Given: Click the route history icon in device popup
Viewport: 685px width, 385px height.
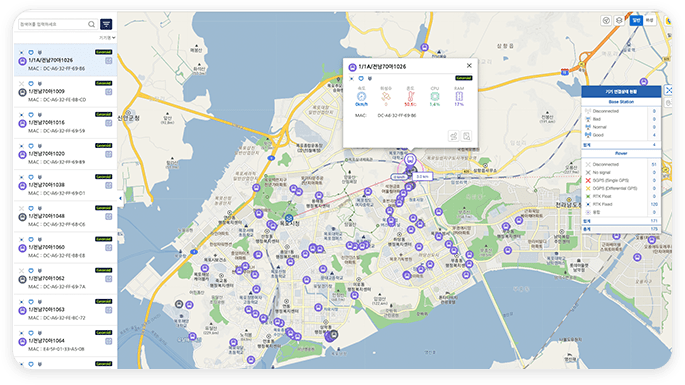Looking at the screenshot, I should pyautogui.click(x=454, y=136).
